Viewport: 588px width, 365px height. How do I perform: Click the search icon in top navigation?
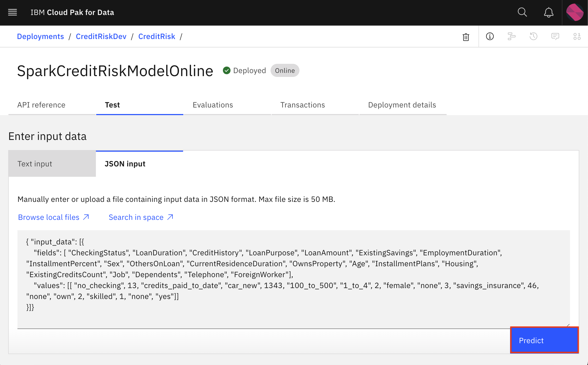coord(523,12)
